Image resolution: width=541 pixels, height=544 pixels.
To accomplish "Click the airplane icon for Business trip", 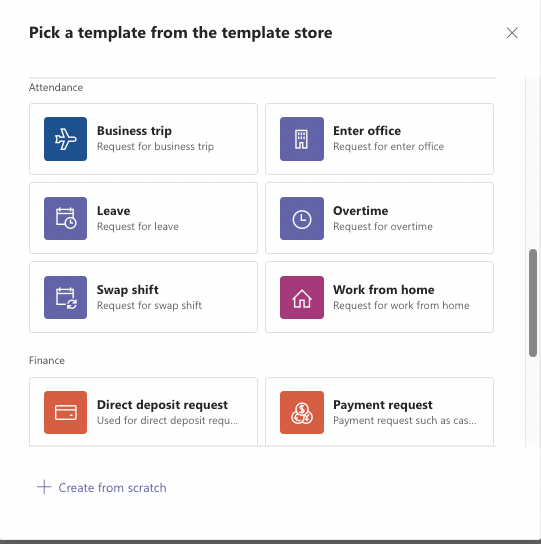I will (65, 139).
